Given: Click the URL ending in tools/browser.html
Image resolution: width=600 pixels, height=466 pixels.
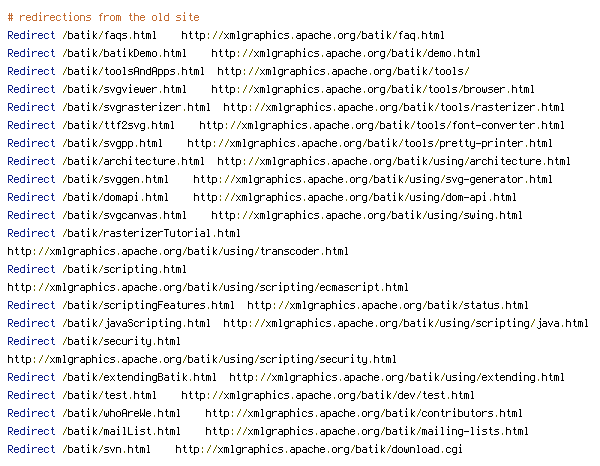Looking at the screenshot, I should coord(373,89).
